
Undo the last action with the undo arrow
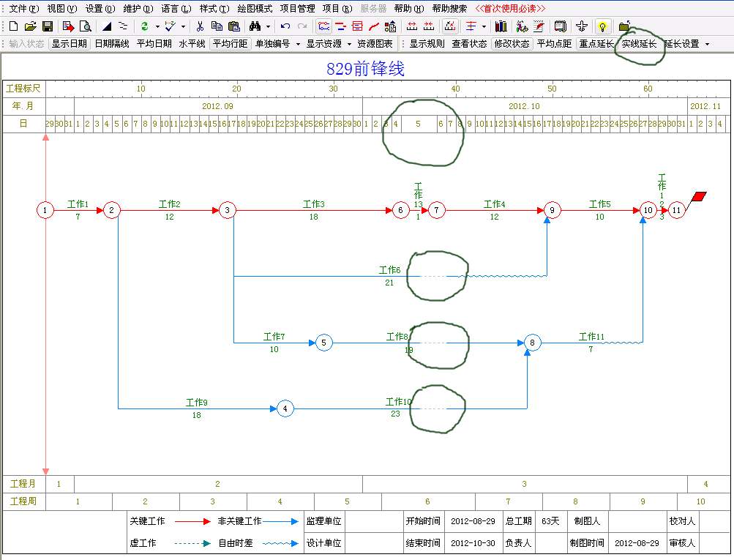pyautogui.click(x=285, y=26)
